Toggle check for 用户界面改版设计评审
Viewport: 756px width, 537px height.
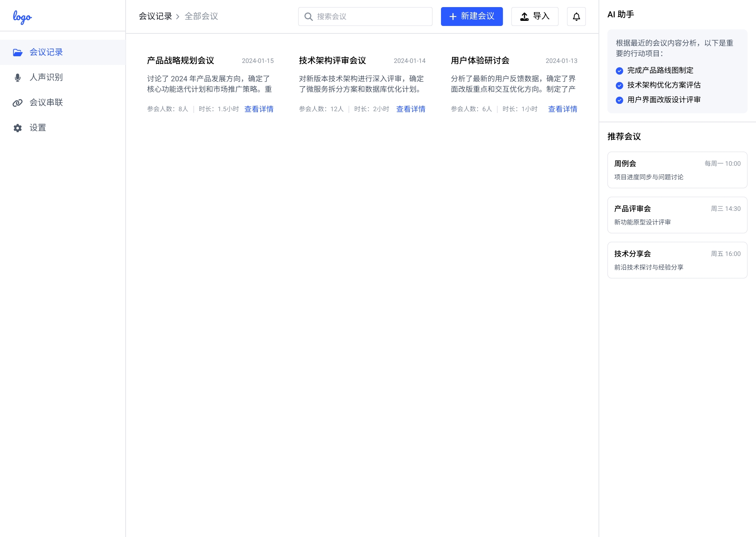click(x=619, y=100)
